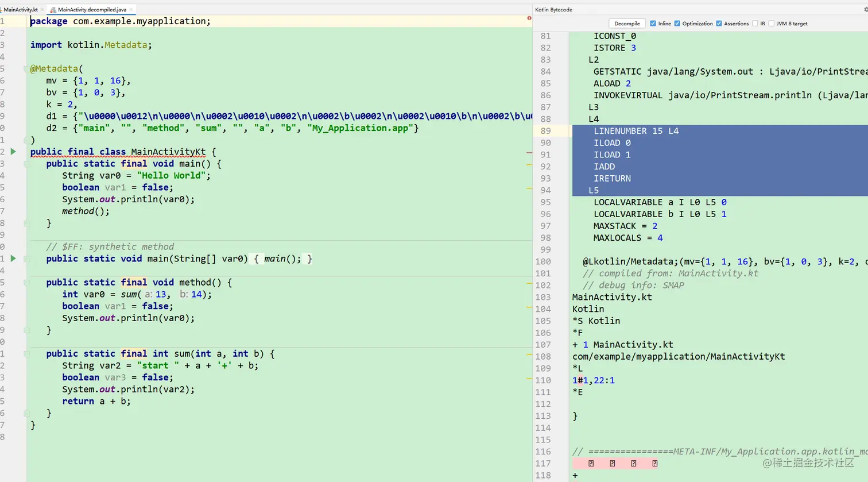Click the Decompile button

tap(627, 24)
